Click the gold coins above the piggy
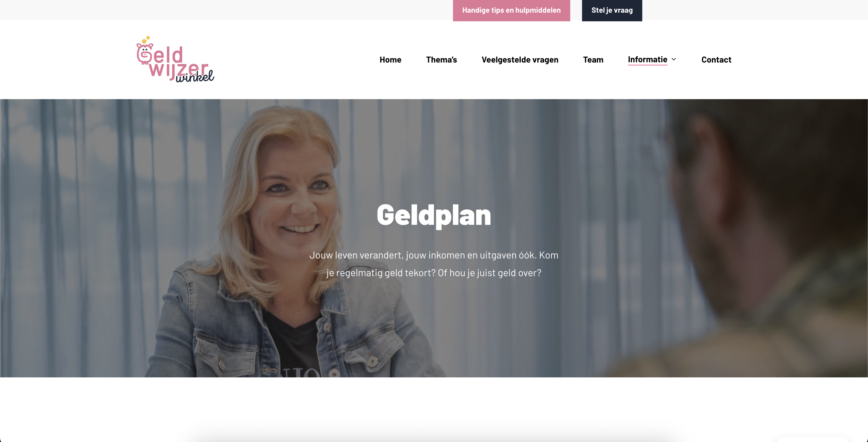Image resolution: width=868 pixels, height=442 pixels. (146, 40)
